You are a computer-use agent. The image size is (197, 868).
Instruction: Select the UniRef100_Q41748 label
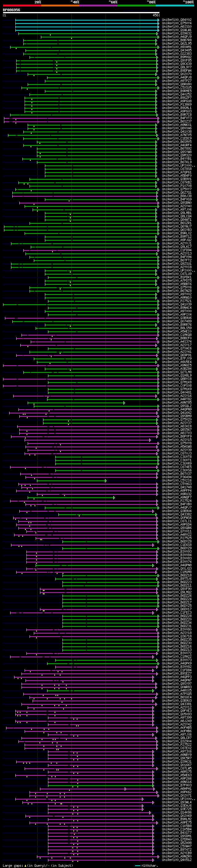[177, 487]
